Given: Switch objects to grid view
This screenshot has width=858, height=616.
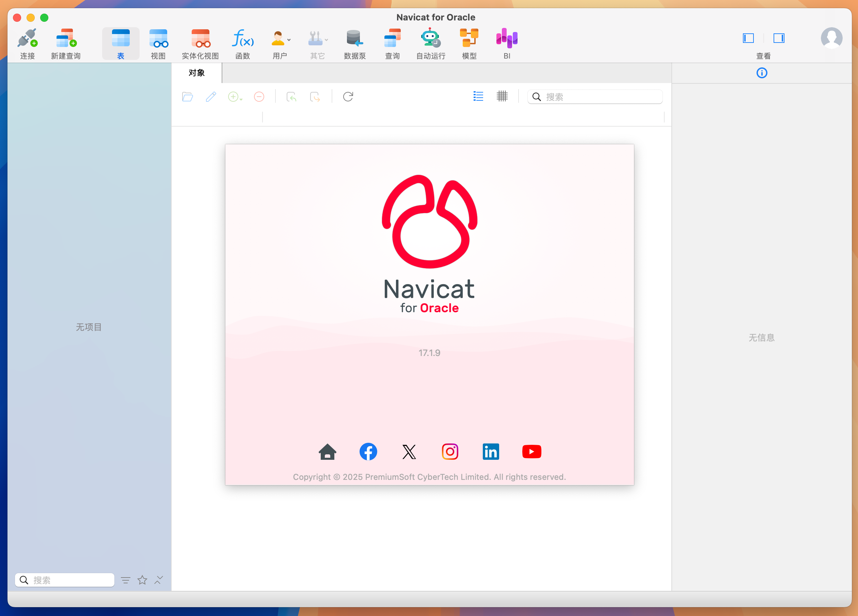Looking at the screenshot, I should [x=502, y=96].
